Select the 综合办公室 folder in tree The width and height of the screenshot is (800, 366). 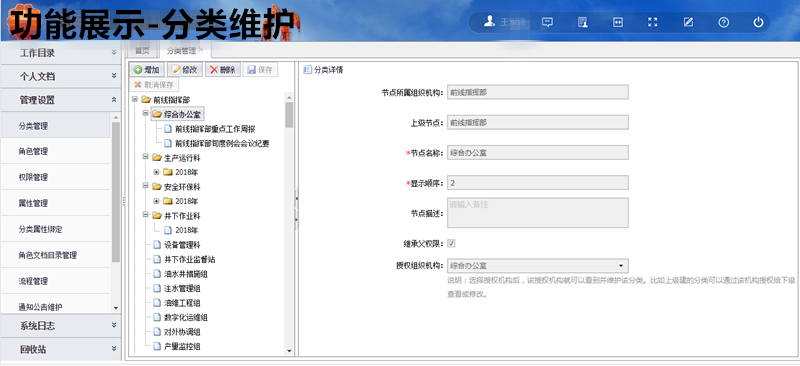point(177,114)
